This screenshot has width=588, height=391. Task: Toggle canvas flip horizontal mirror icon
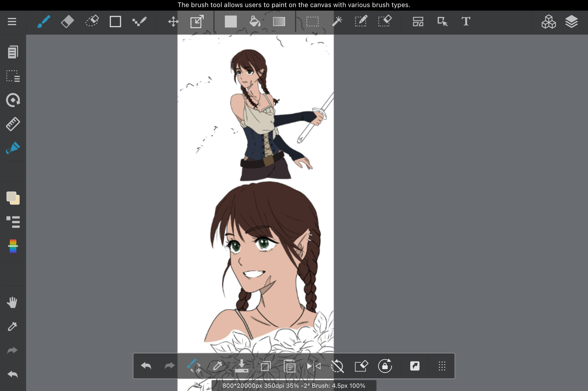[314, 366]
